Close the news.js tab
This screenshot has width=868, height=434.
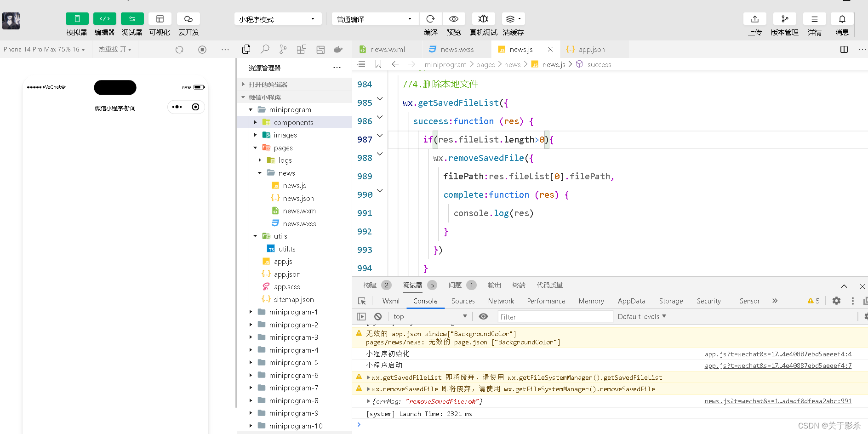point(550,49)
